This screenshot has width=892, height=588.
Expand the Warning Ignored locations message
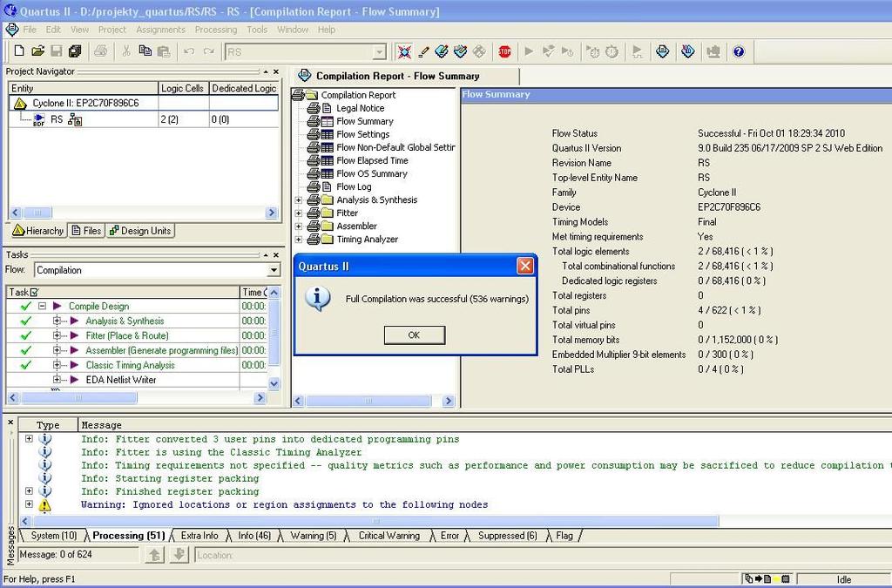pyautogui.click(x=29, y=504)
